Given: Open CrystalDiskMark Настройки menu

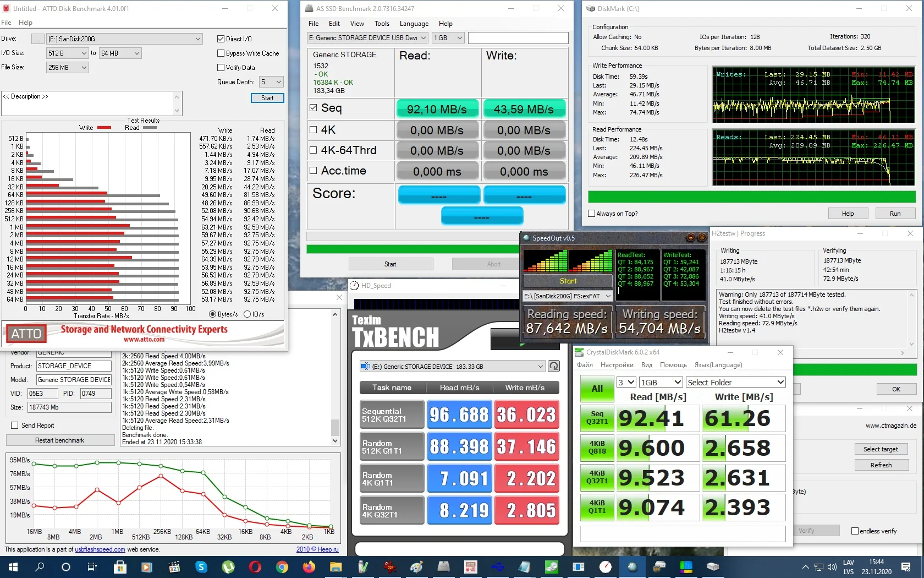Looking at the screenshot, I should pyautogui.click(x=617, y=365).
